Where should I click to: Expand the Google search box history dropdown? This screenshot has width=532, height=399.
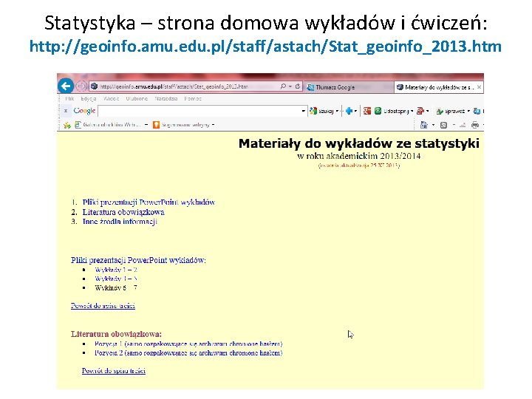304,111
